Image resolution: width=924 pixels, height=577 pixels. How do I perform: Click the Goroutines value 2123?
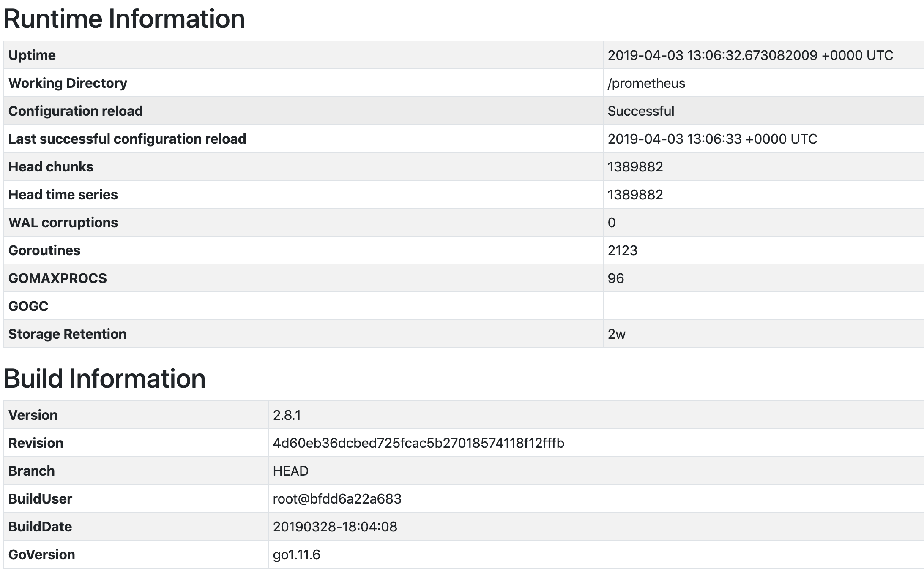pyautogui.click(x=622, y=250)
